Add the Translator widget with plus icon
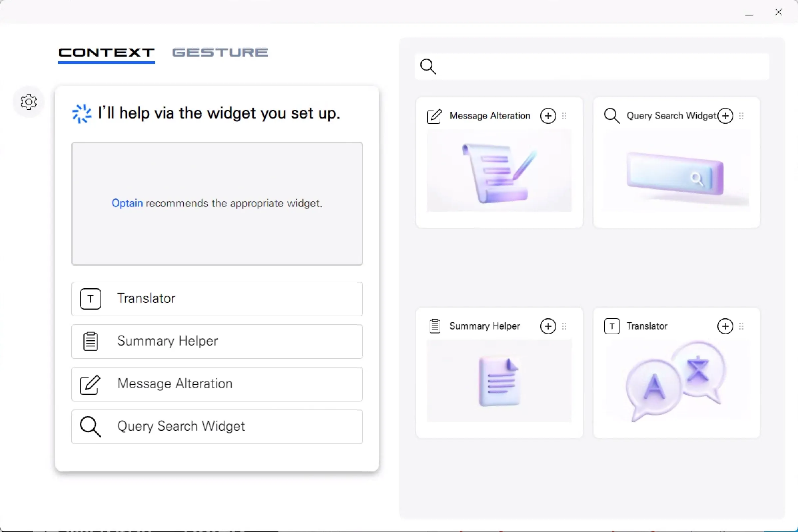 [725, 326]
